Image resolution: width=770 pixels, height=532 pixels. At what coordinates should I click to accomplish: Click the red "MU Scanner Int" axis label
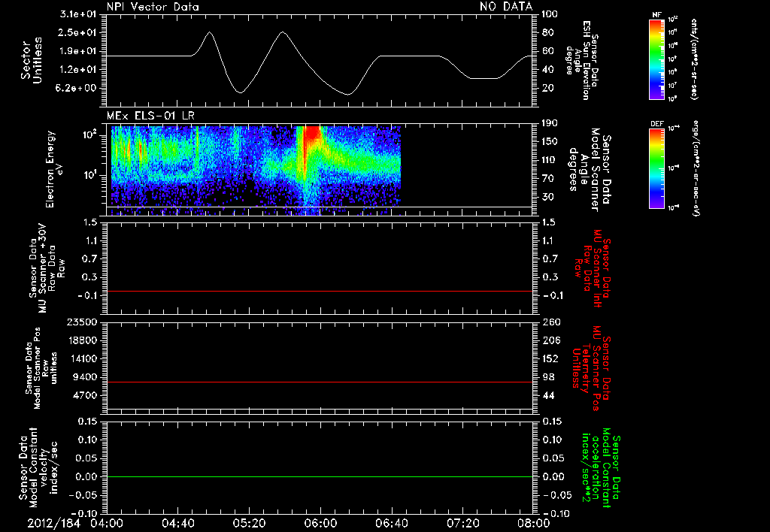point(593,269)
